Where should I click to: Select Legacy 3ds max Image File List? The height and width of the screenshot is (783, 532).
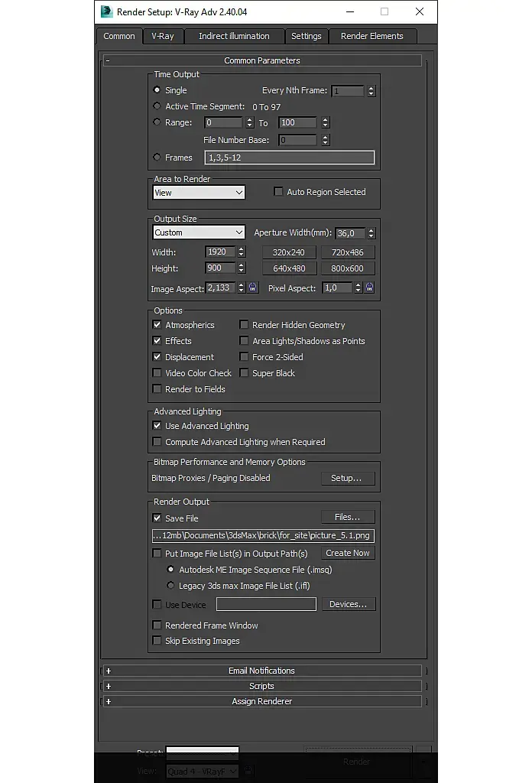click(170, 585)
